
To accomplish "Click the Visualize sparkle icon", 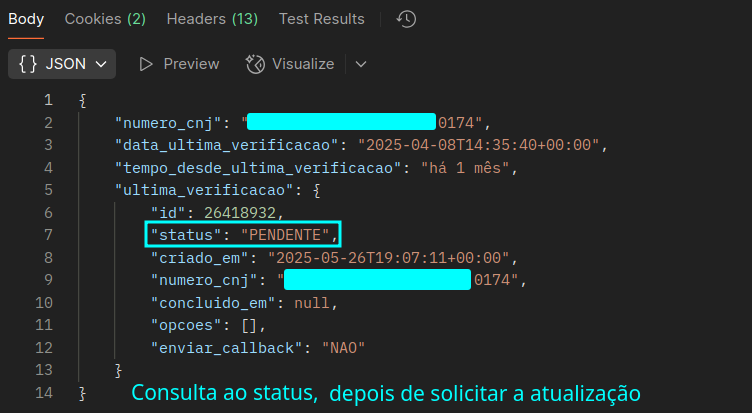I will coord(255,64).
